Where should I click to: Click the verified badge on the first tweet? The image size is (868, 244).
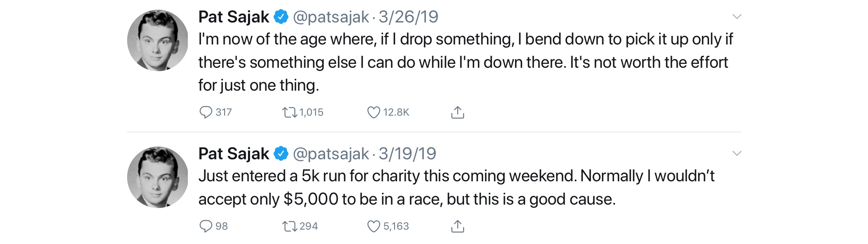[281, 17]
